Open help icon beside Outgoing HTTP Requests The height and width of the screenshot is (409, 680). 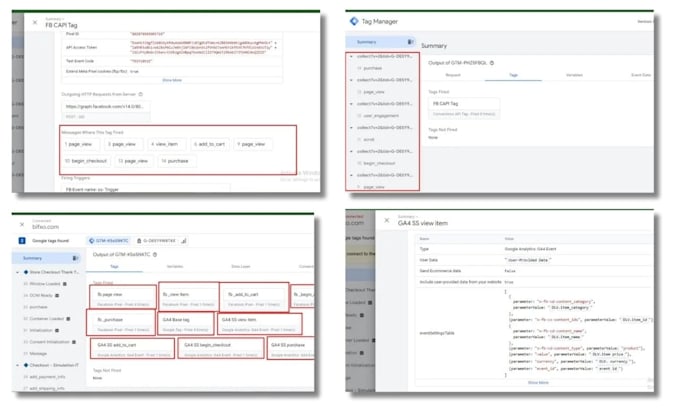click(x=141, y=94)
